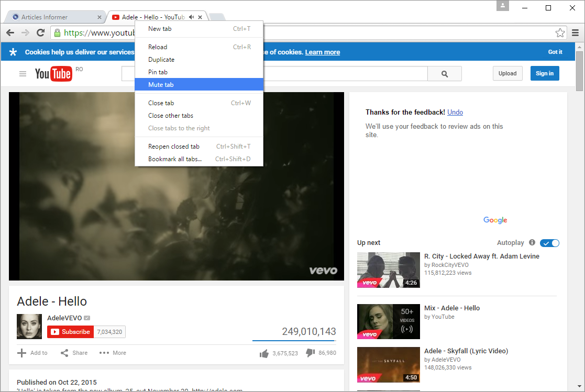Viewport: 585px width, 392px height.
Task: Choose Close tab from the context menu
Action: pyautogui.click(x=199, y=103)
